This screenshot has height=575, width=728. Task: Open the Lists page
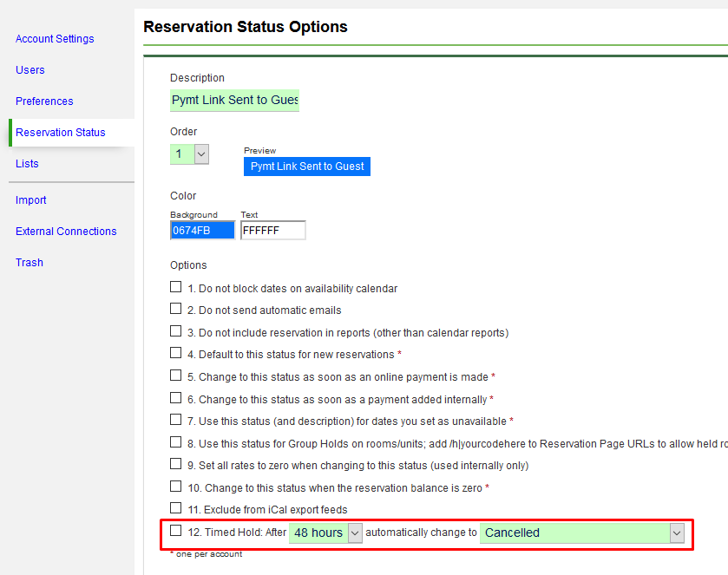click(27, 164)
